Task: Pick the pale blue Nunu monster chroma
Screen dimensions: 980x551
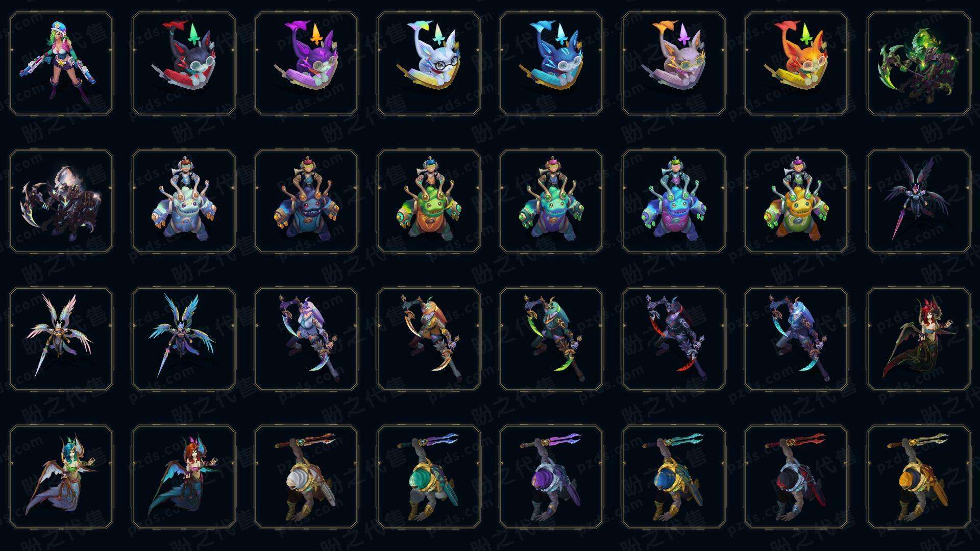Action: pyautogui.click(x=184, y=201)
